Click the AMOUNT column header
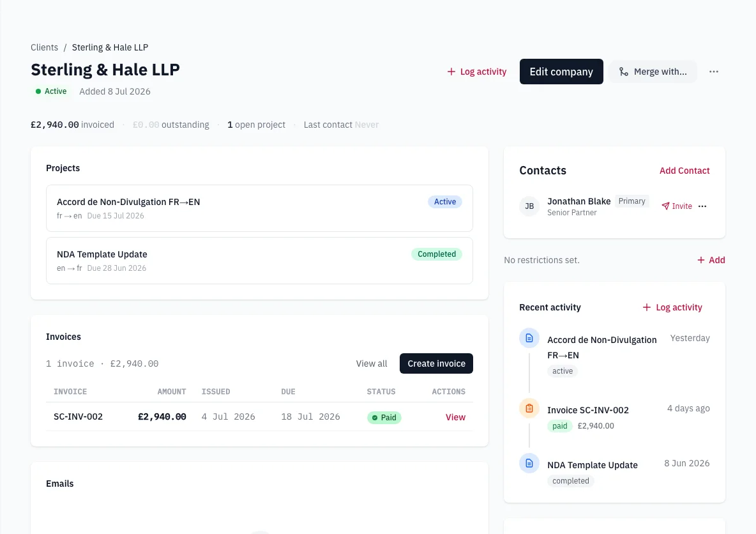This screenshot has width=756, height=534. (172, 392)
